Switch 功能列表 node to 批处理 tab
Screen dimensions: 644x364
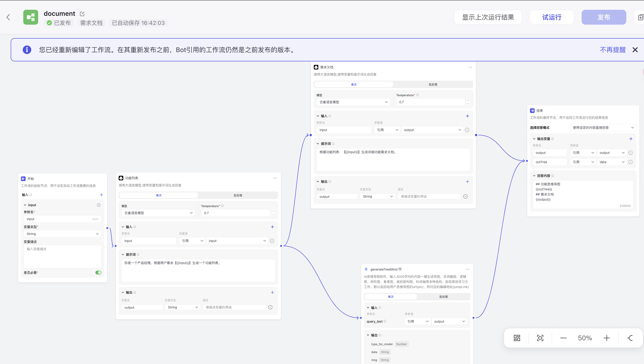coord(238,195)
